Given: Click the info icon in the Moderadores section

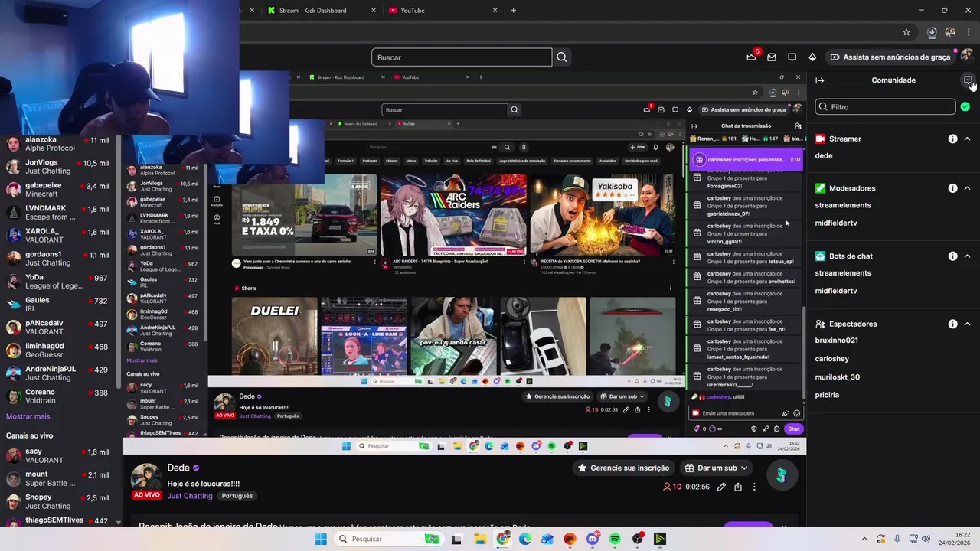Looking at the screenshot, I should [x=952, y=188].
